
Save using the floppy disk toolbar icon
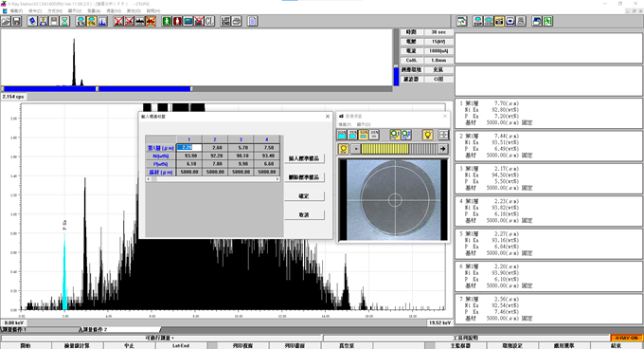[x=16, y=21]
